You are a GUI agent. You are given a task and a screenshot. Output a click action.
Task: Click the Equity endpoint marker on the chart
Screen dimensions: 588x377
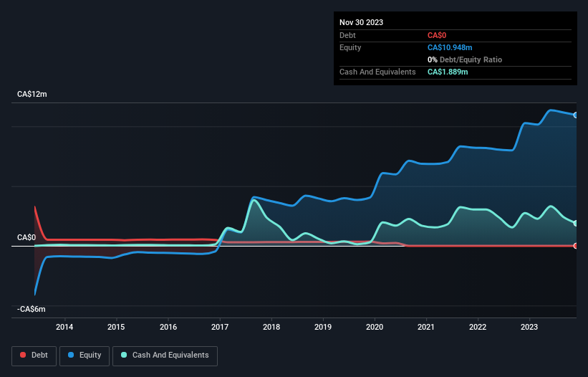point(576,115)
